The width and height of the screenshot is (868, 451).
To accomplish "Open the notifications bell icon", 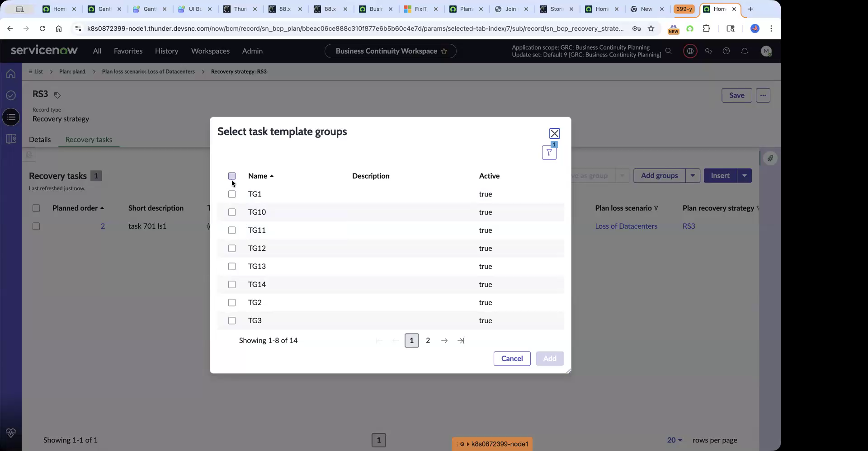I will [x=745, y=51].
